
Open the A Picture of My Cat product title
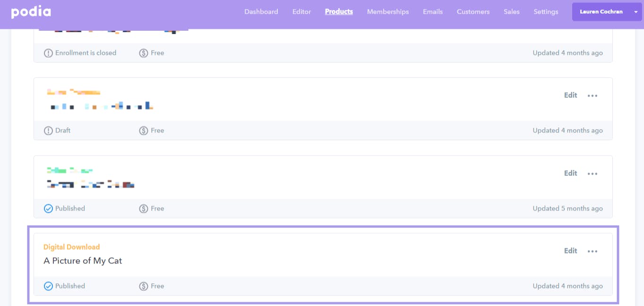point(83,261)
